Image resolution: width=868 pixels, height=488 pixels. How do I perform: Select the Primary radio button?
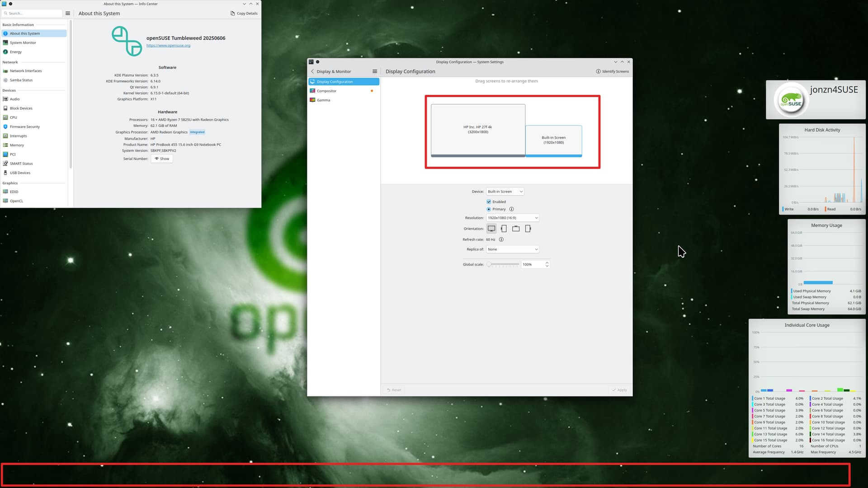click(x=489, y=209)
